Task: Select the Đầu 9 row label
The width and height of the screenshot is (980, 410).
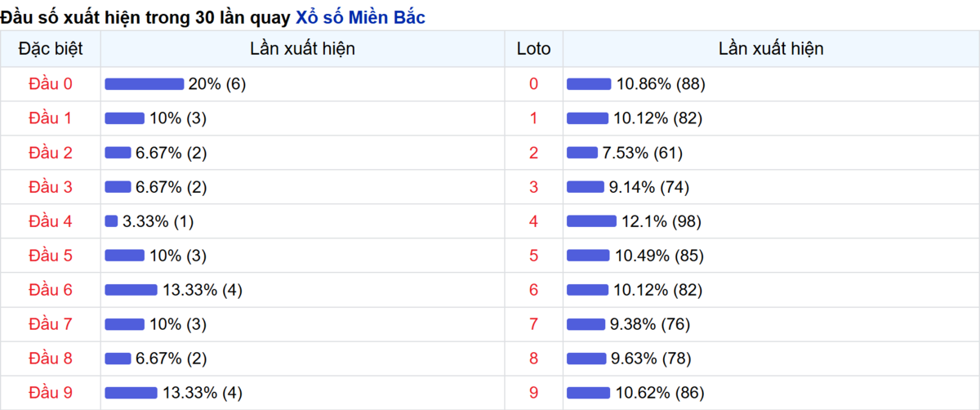Action: (x=51, y=393)
